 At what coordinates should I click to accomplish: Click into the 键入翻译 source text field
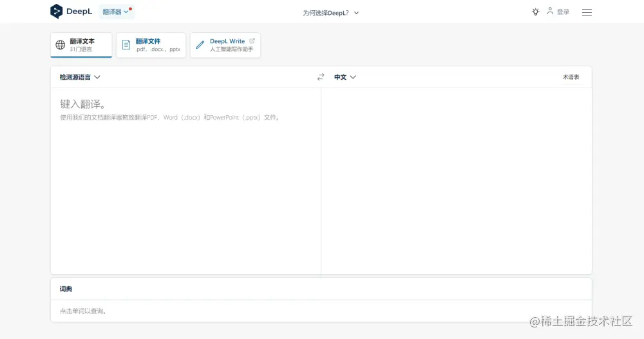point(185,181)
